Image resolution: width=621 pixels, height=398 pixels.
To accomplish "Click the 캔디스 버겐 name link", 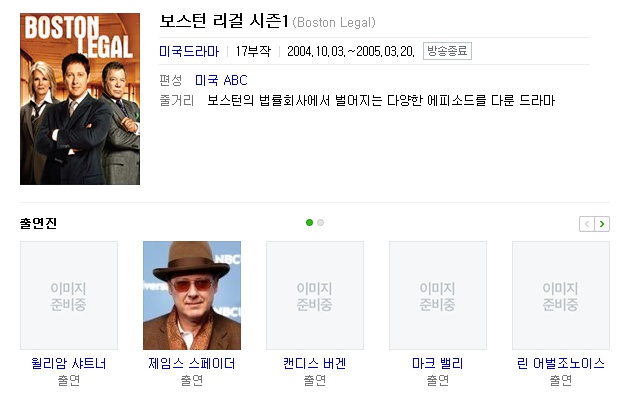I will (315, 363).
